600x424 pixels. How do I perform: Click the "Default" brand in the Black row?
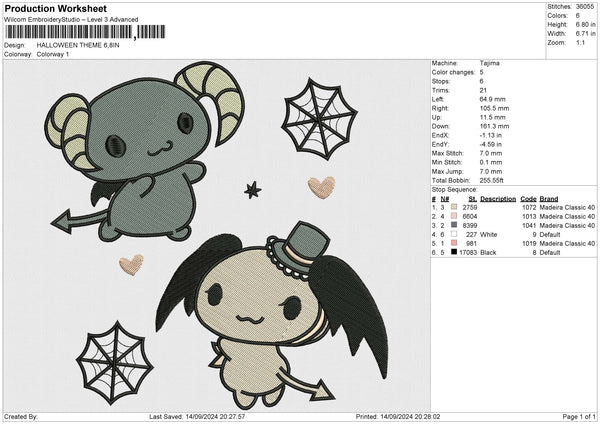(x=550, y=253)
